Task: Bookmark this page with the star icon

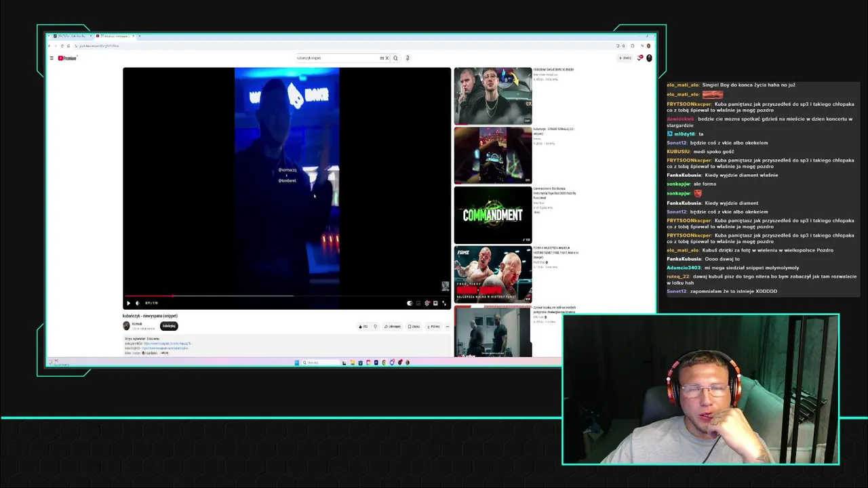Action: [x=623, y=46]
